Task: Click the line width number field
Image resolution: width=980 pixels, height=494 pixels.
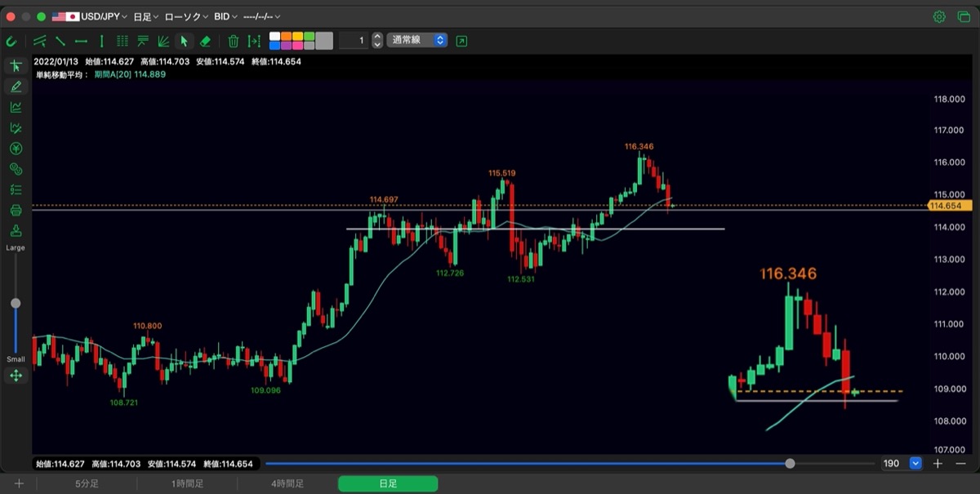Action: coord(354,40)
